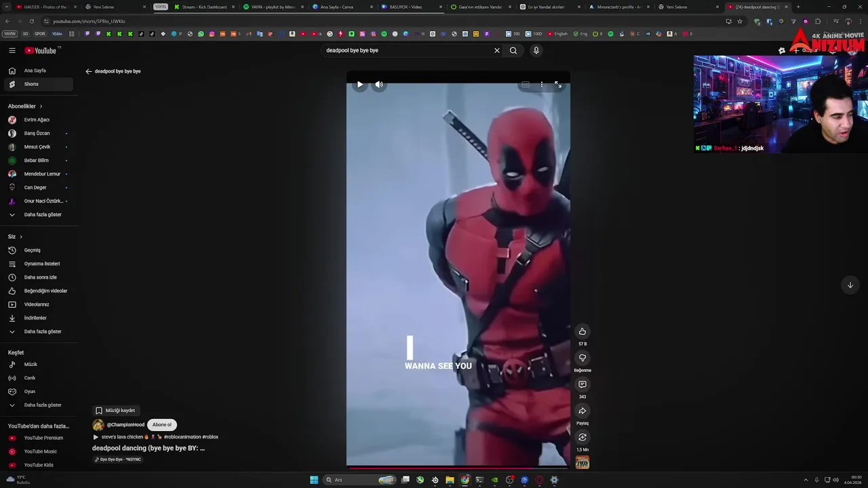Open Evrim Ağacı channel subscription
Viewport: 868px width, 488px height.
pyautogui.click(x=38, y=120)
